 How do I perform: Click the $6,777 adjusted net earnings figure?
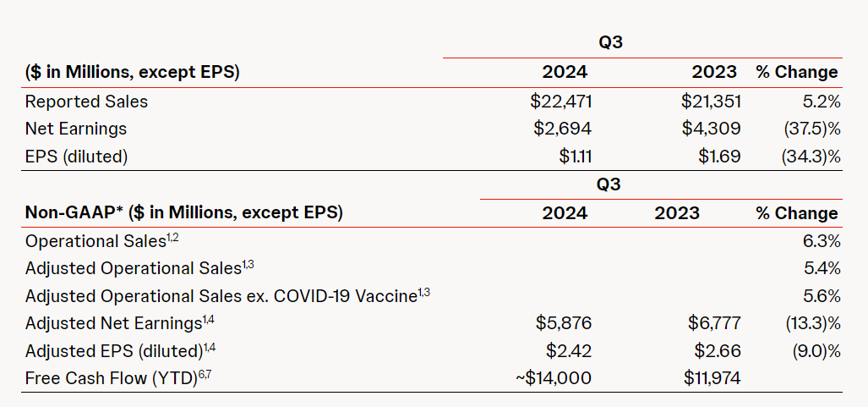[x=714, y=323]
